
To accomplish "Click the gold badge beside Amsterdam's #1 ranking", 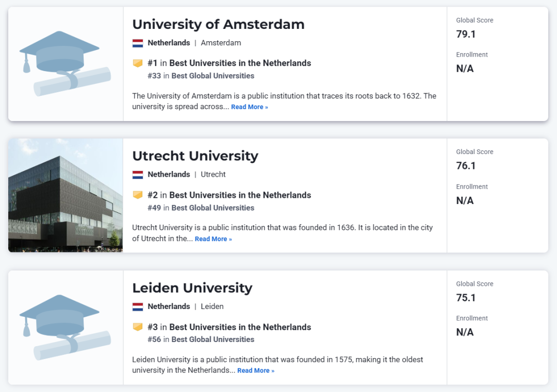I will pyautogui.click(x=138, y=63).
